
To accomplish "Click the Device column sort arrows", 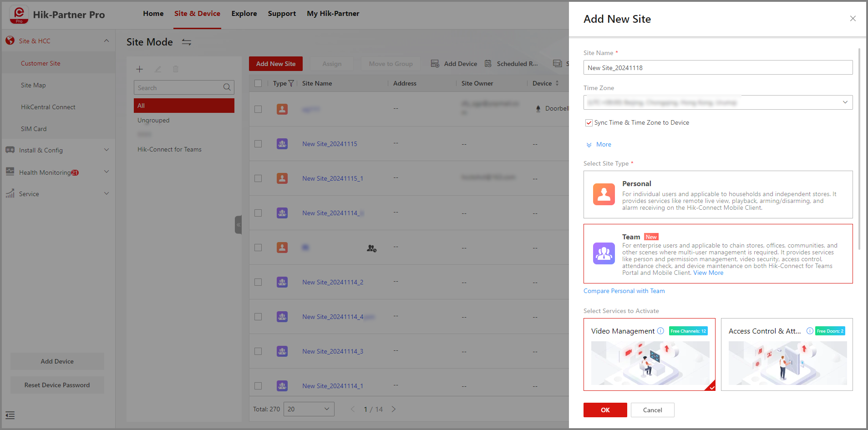I will point(557,83).
